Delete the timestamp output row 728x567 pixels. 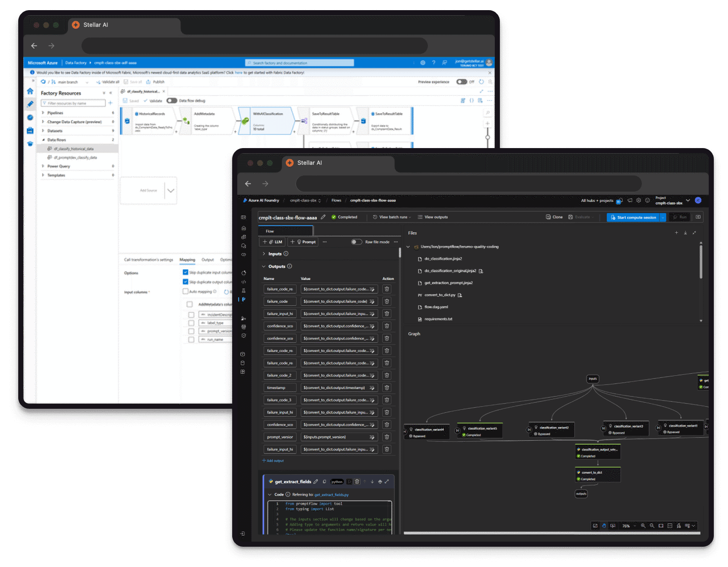(387, 388)
